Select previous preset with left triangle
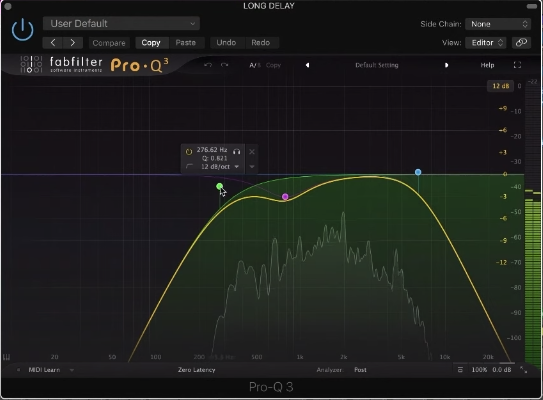 tap(307, 65)
